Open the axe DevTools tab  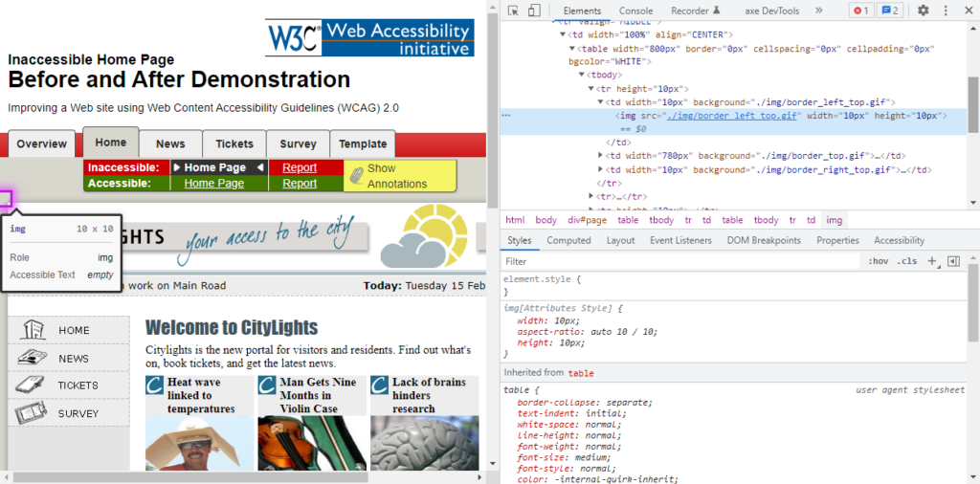coord(771,11)
